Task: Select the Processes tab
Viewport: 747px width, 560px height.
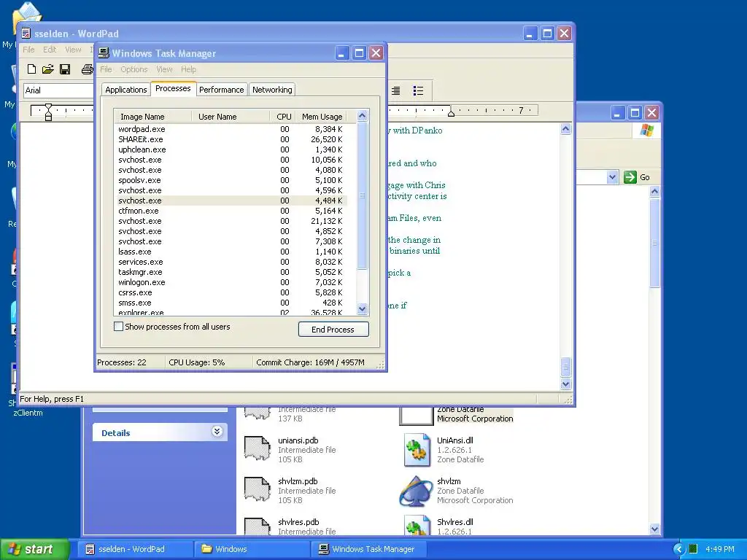Action: click(x=173, y=88)
